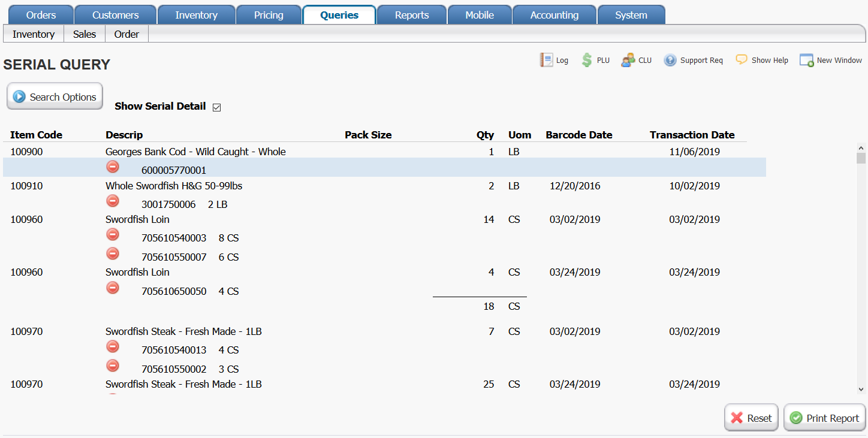Click the Descrip column header

(x=124, y=135)
